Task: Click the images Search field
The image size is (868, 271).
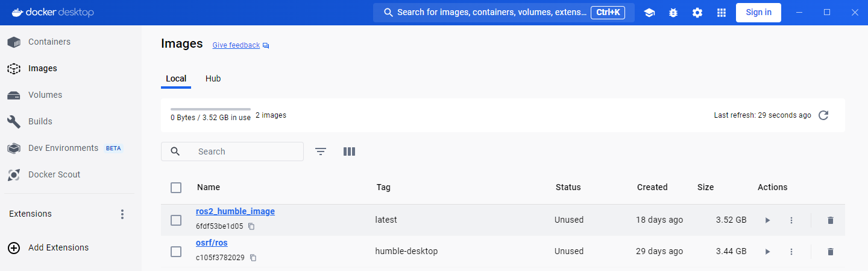Action: [x=232, y=151]
